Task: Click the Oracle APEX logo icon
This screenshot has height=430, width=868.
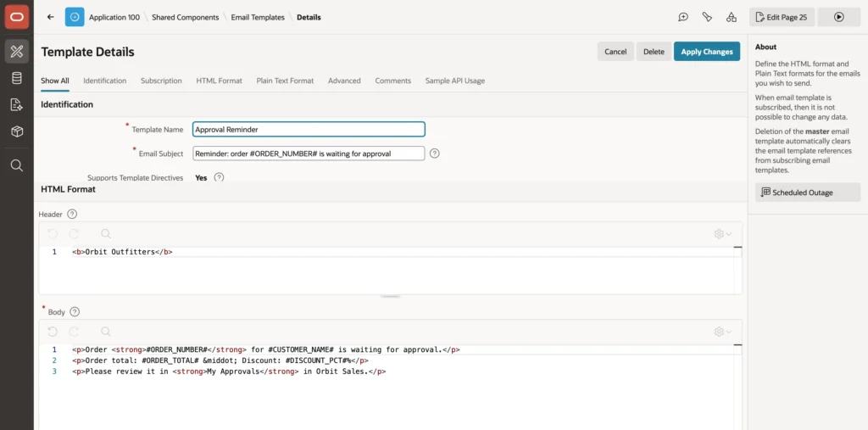Action: click(x=17, y=17)
